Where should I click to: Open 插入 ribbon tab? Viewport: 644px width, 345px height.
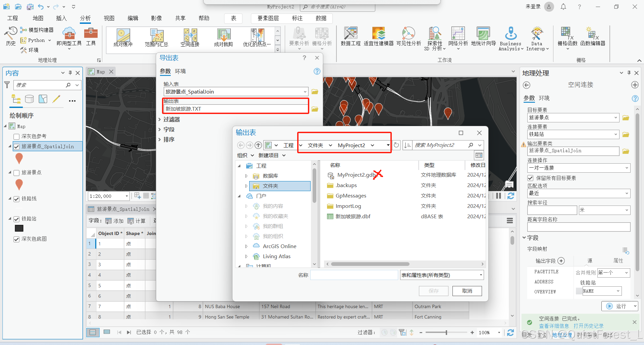(x=61, y=18)
